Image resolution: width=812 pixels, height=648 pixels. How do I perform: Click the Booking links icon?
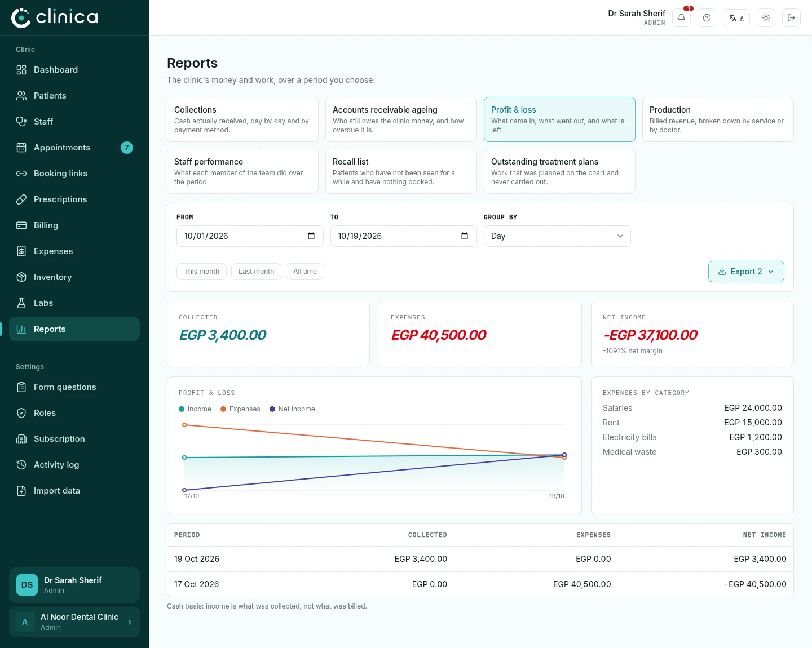pos(21,174)
